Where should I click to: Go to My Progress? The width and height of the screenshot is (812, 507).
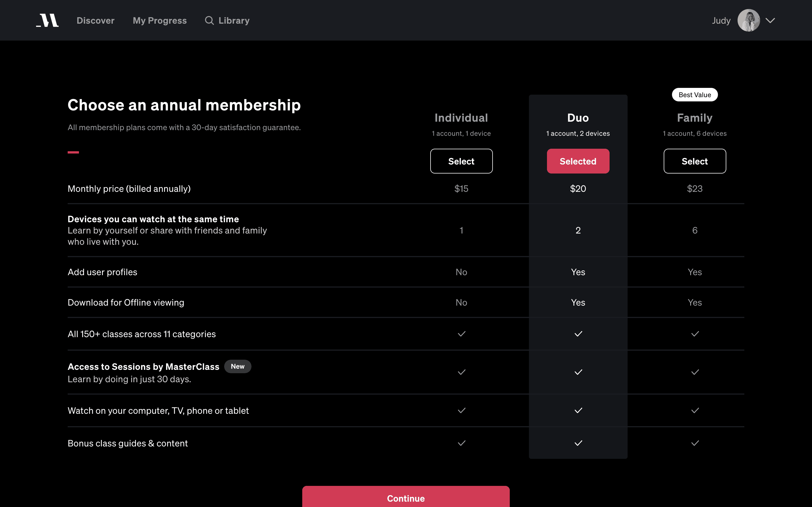[160, 21]
